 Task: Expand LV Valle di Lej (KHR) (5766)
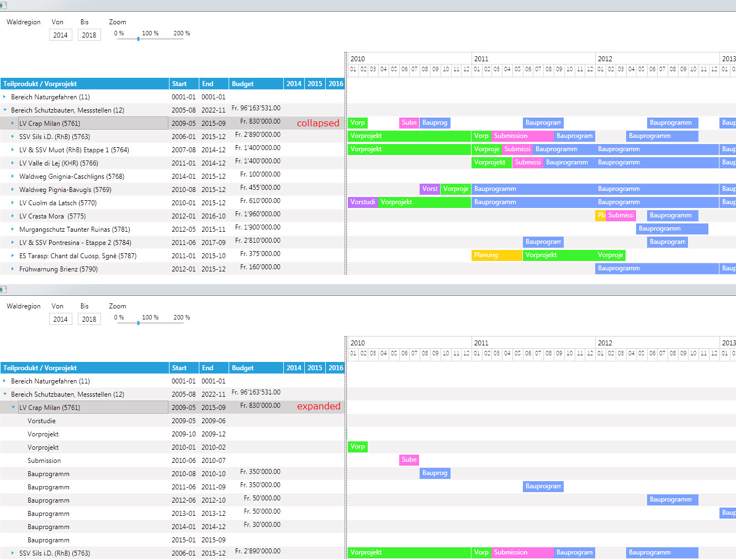click(x=13, y=163)
